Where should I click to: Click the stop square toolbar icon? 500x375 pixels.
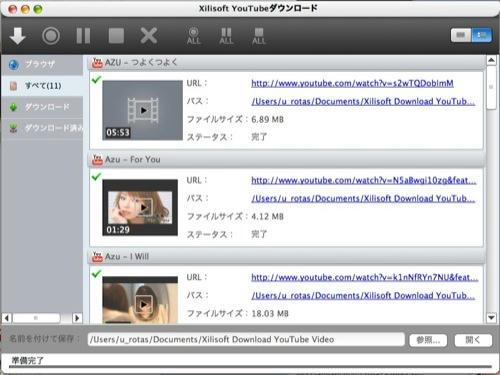[116, 36]
